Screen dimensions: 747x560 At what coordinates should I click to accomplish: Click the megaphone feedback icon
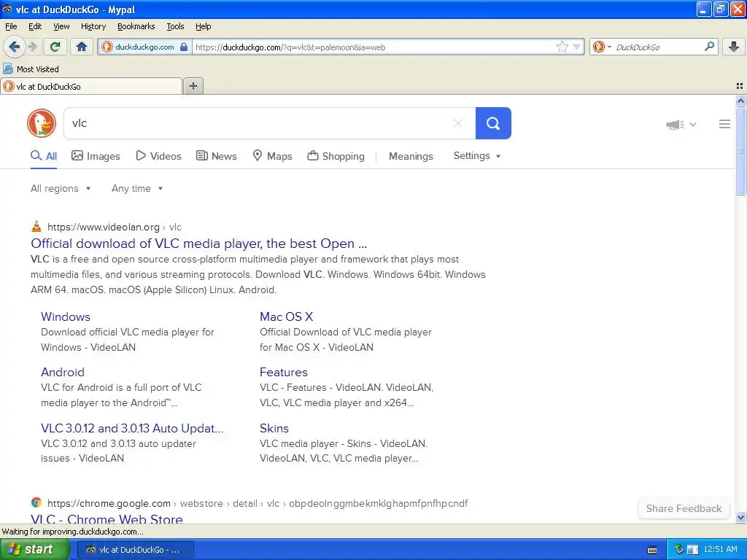(675, 124)
